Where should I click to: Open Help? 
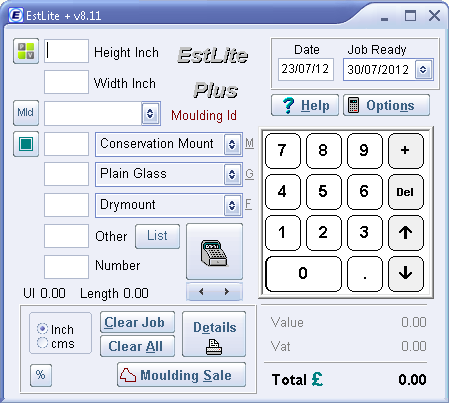305,105
